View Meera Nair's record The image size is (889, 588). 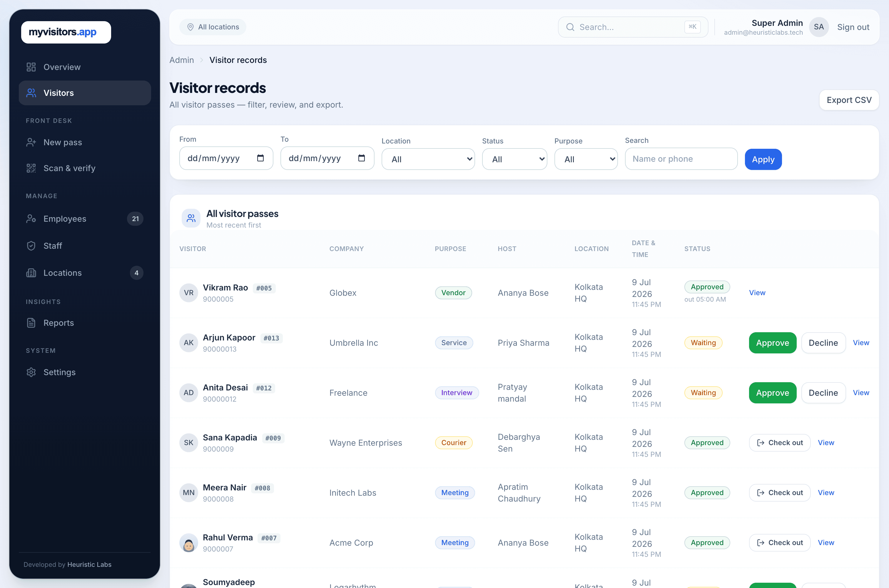(825, 493)
